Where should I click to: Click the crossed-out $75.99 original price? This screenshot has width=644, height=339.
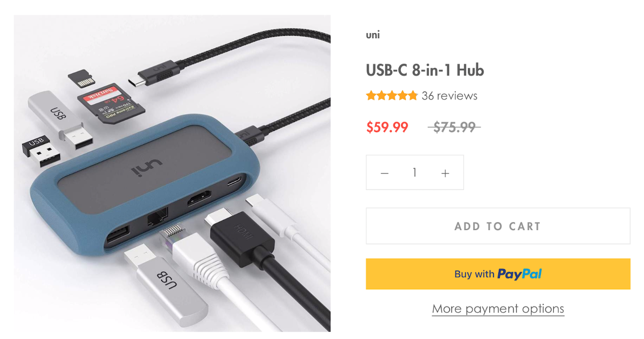[454, 127]
